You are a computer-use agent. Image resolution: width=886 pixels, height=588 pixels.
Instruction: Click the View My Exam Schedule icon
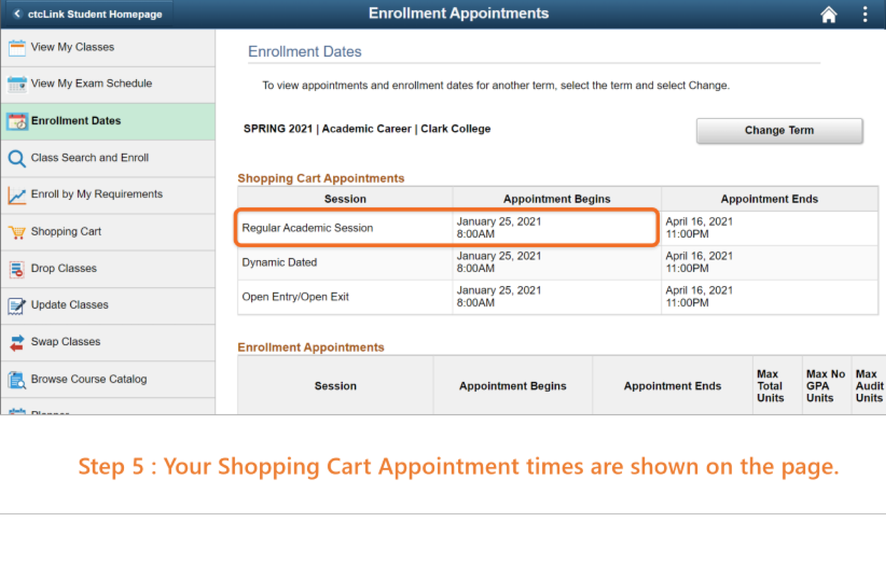pos(17,84)
